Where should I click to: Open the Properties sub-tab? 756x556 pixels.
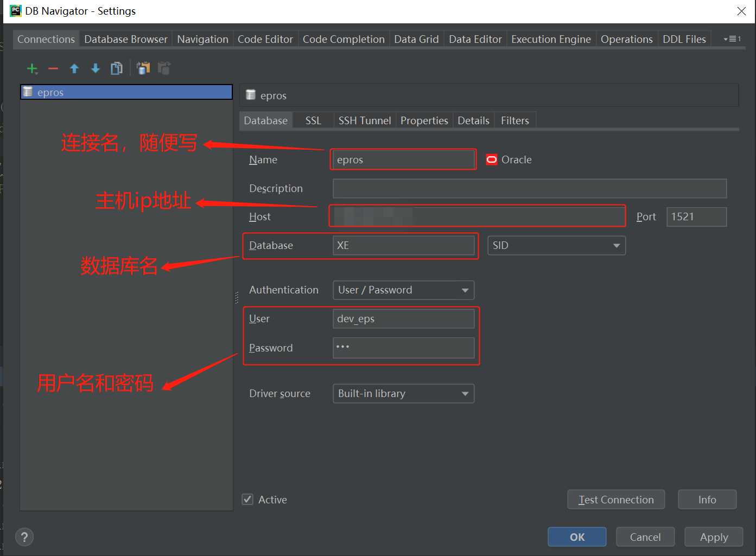click(424, 120)
